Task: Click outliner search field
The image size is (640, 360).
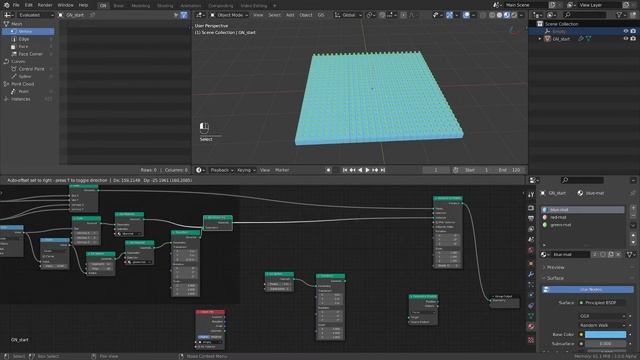Action: (586, 15)
